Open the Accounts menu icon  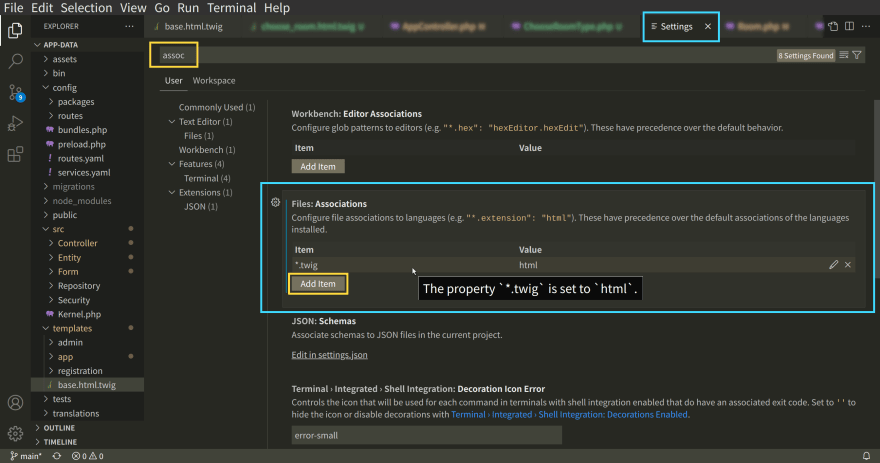click(15, 402)
